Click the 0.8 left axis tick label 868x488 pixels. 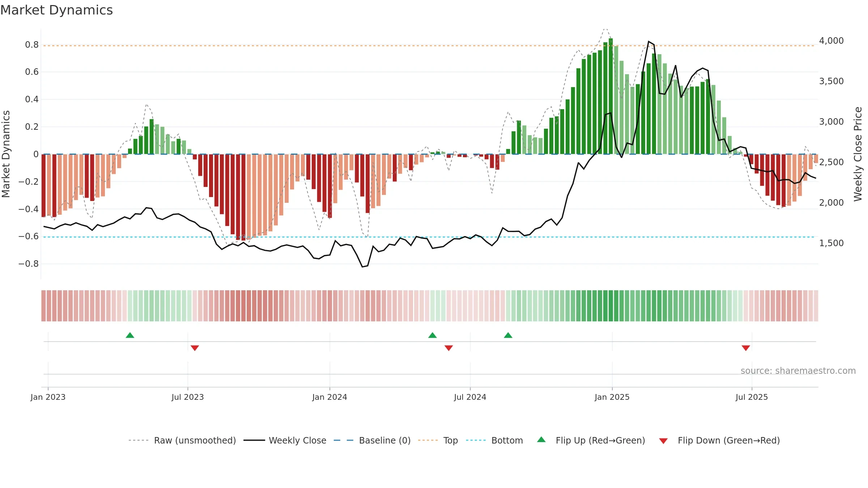click(x=32, y=45)
